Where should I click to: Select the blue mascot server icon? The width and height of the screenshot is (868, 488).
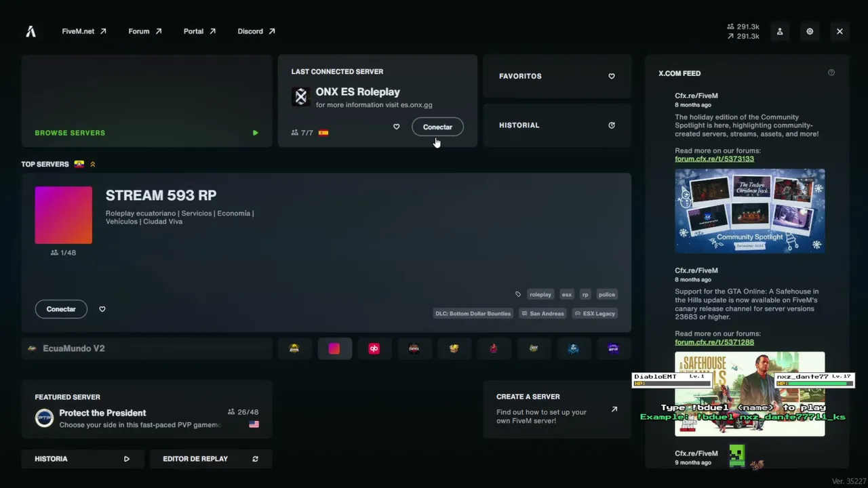tap(574, 348)
